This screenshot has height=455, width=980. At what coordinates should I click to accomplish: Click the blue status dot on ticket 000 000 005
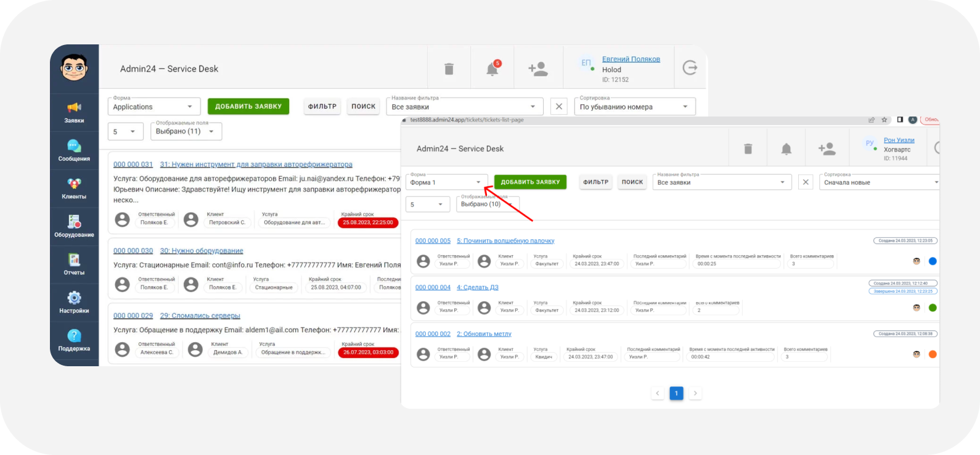pyautogui.click(x=933, y=261)
